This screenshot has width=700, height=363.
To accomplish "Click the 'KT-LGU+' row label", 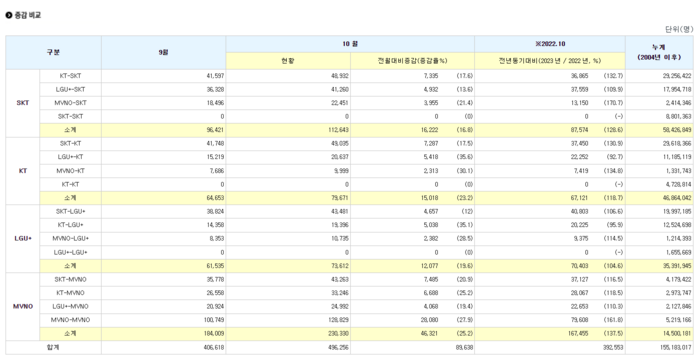I will point(71,225).
